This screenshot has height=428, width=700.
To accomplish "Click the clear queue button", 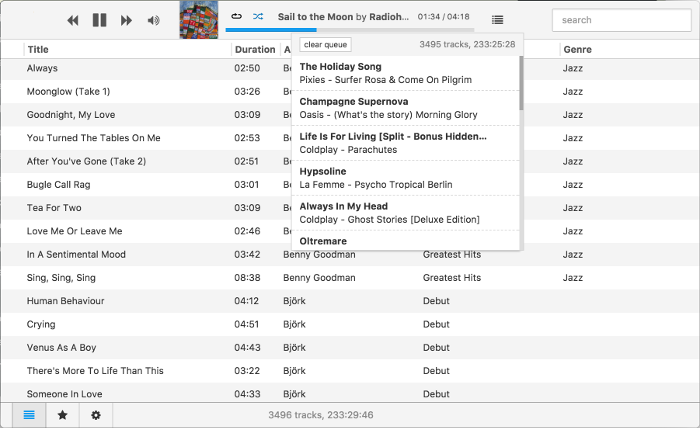I will click(x=325, y=45).
